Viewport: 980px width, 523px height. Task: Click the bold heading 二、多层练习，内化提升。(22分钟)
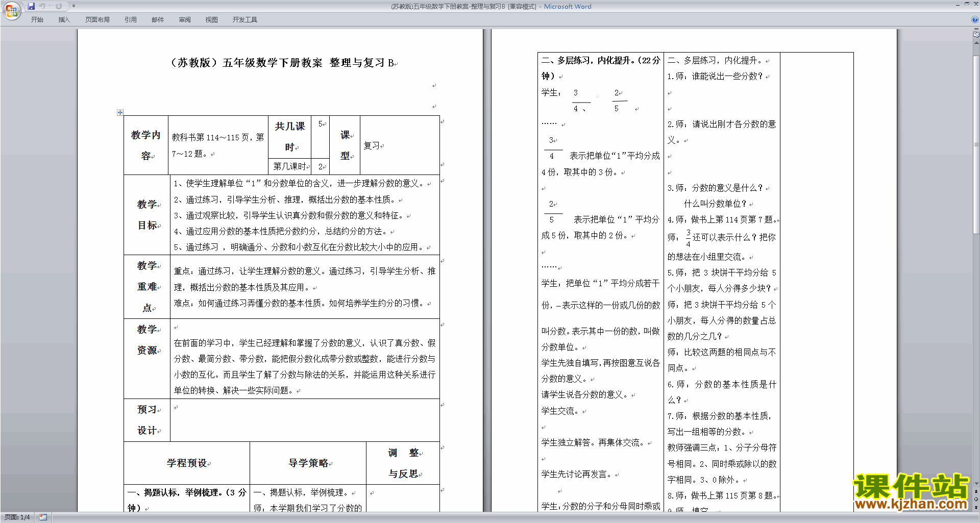tap(601, 68)
